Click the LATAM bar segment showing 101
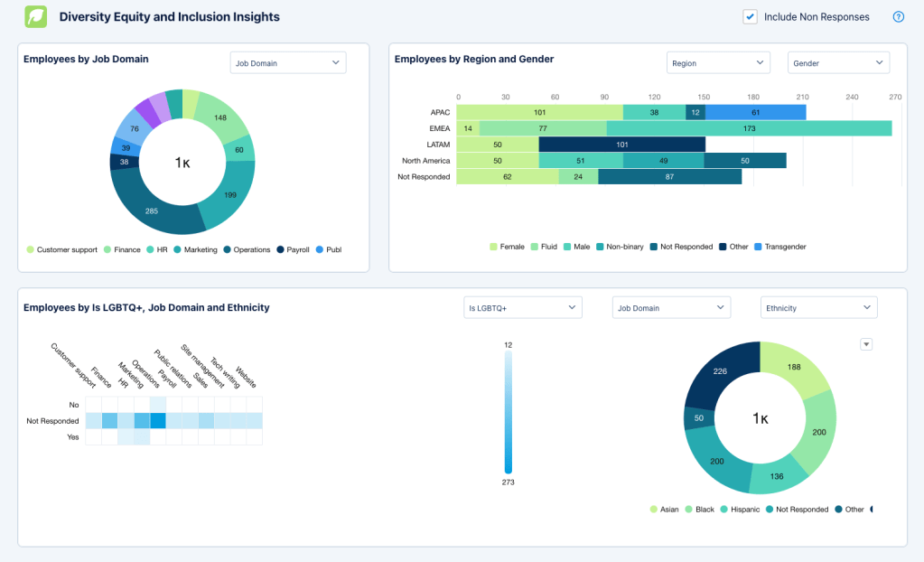 [621, 145]
